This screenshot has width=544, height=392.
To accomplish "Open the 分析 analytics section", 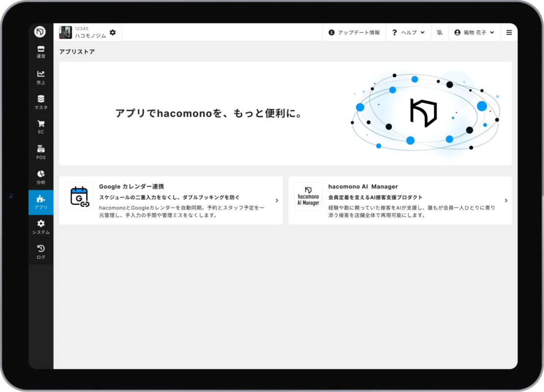I will click(41, 177).
